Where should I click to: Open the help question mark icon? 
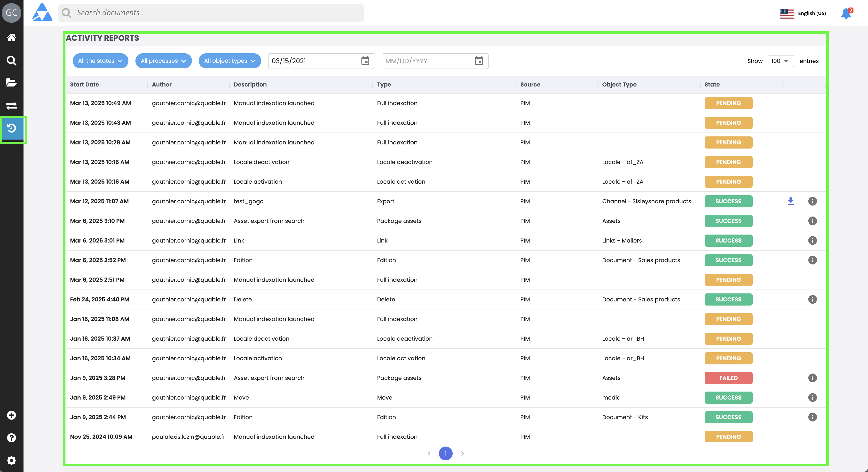(11, 438)
